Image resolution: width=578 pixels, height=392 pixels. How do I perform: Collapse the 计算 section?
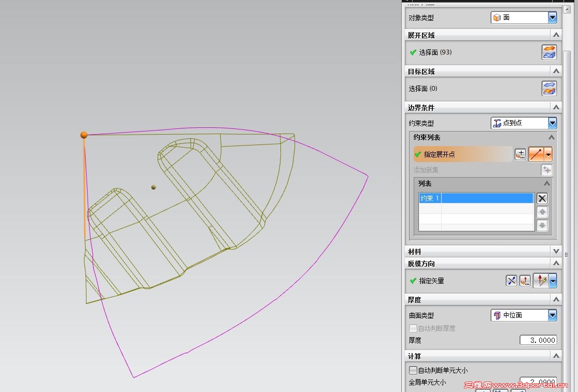(556, 356)
